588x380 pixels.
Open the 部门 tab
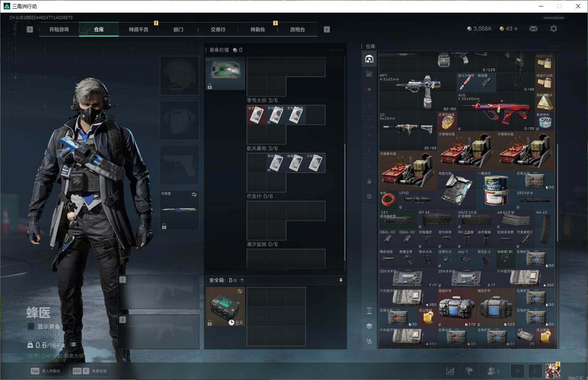(x=178, y=29)
